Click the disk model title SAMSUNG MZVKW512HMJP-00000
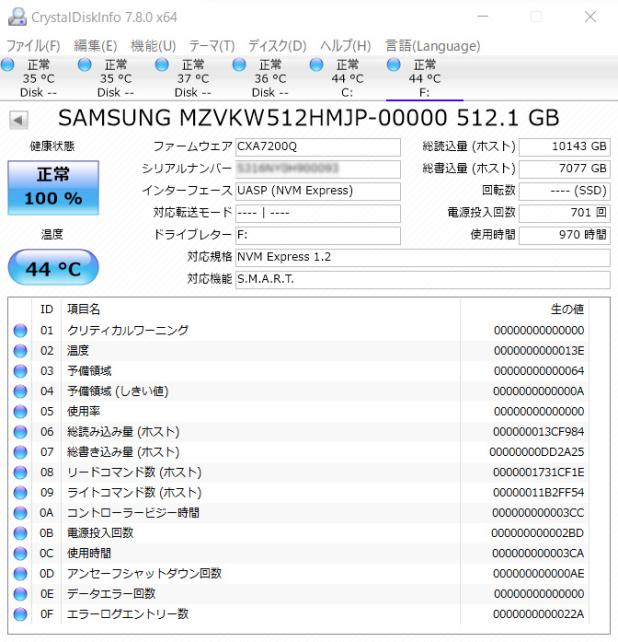 tap(253, 118)
